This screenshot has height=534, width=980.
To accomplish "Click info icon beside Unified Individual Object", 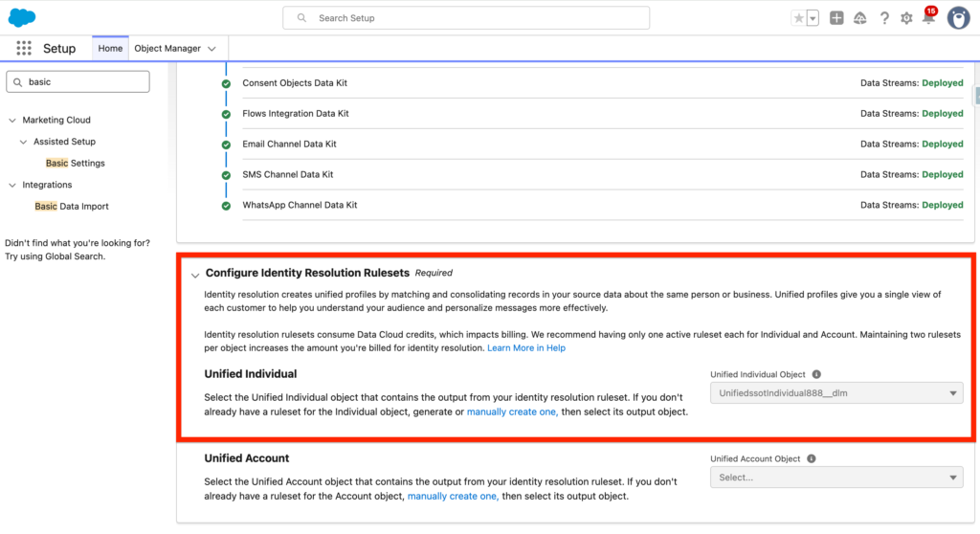I will tap(816, 375).
